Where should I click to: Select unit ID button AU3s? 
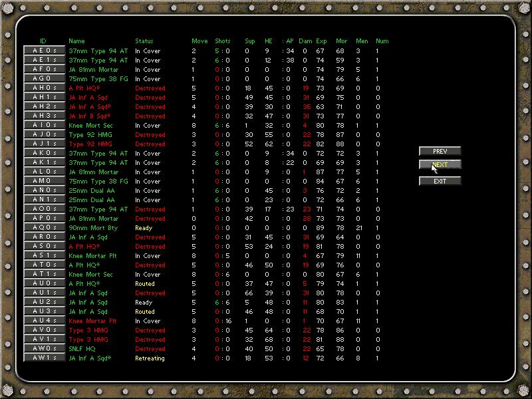pyautogui.click(x=44, y=311)
